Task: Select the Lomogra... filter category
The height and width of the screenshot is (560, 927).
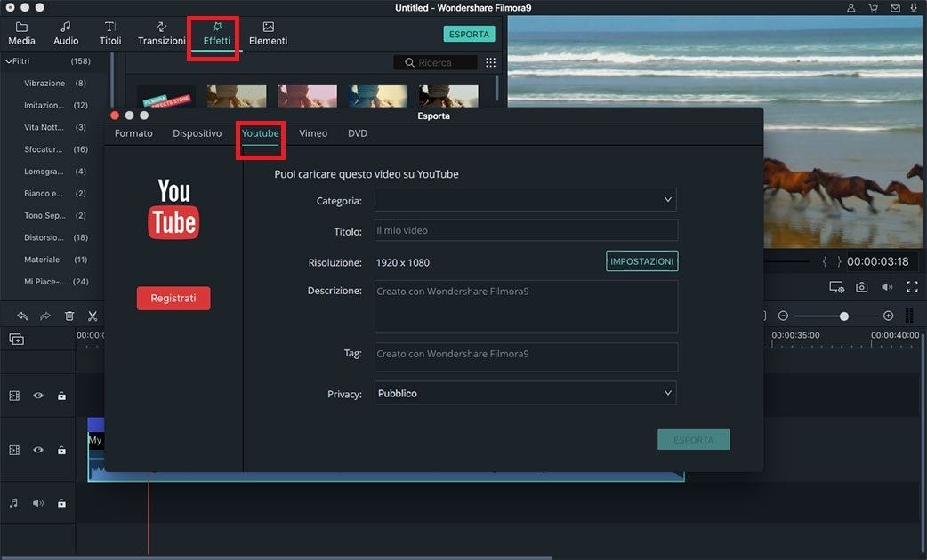Action: coord(55,172)
